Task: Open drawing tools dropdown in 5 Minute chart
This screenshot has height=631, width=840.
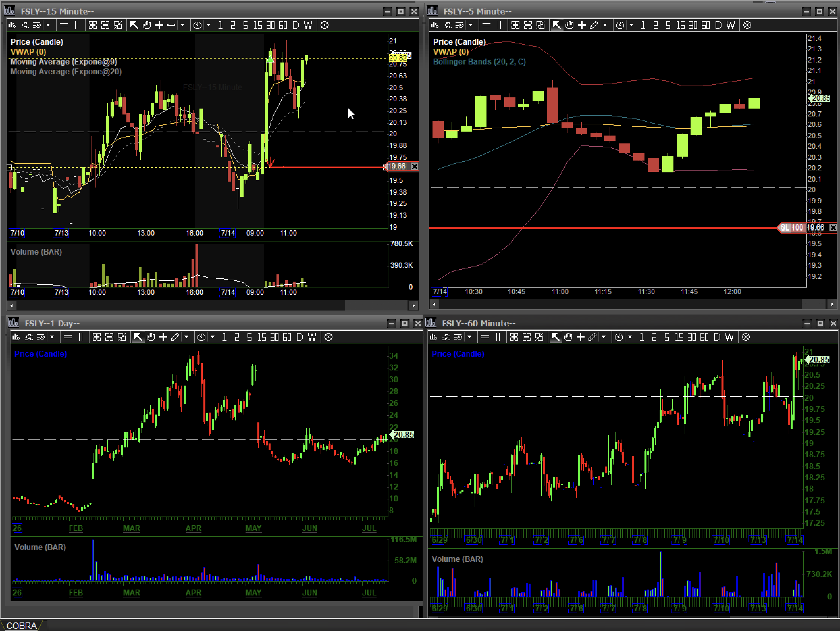Action: pyautogui.click(x=605, y=25)
